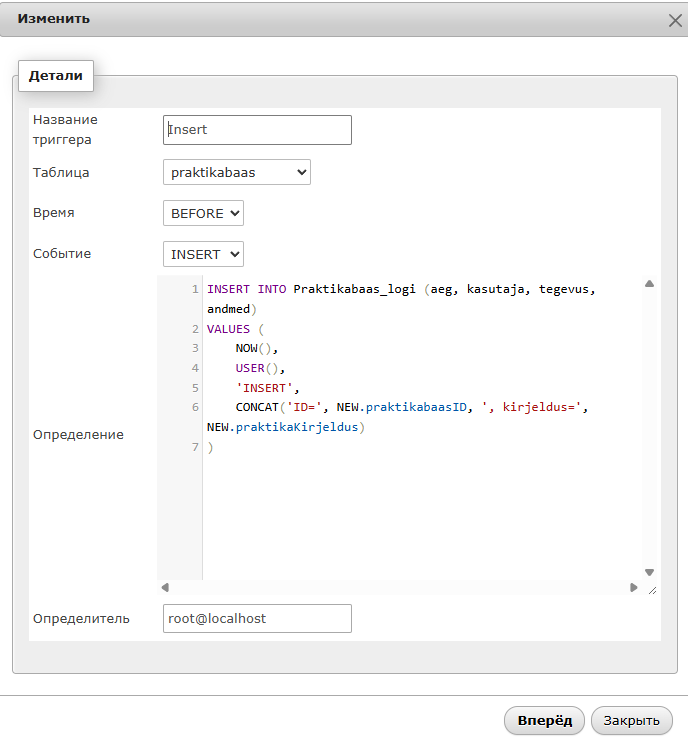
Task: Place cursor on the VALUES keyword
Action: pos(228,328)
